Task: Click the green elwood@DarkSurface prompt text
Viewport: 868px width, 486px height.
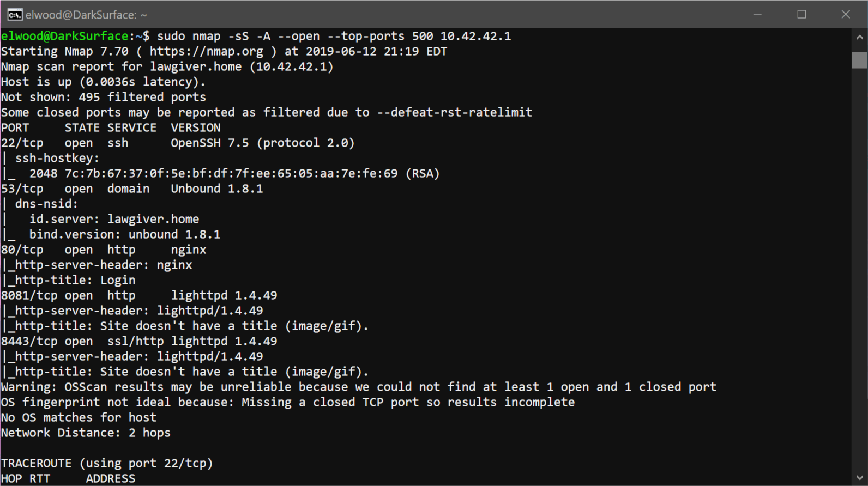Action: point(64,36)
